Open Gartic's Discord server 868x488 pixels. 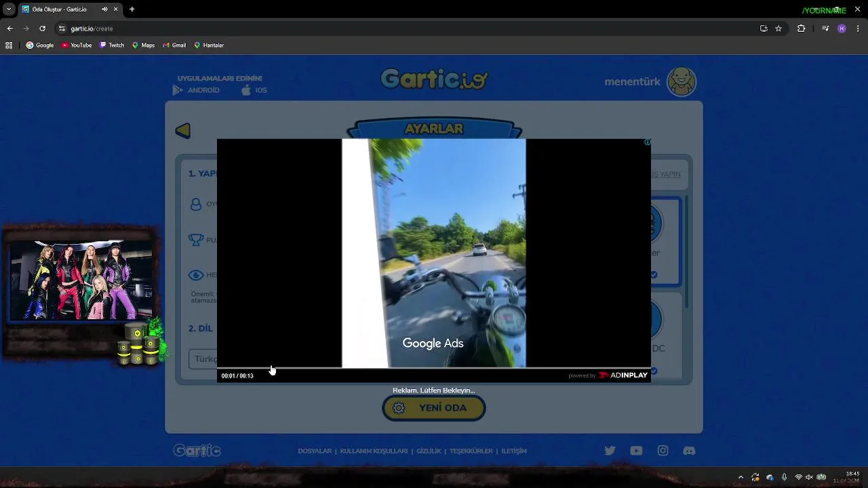[689, 451]
